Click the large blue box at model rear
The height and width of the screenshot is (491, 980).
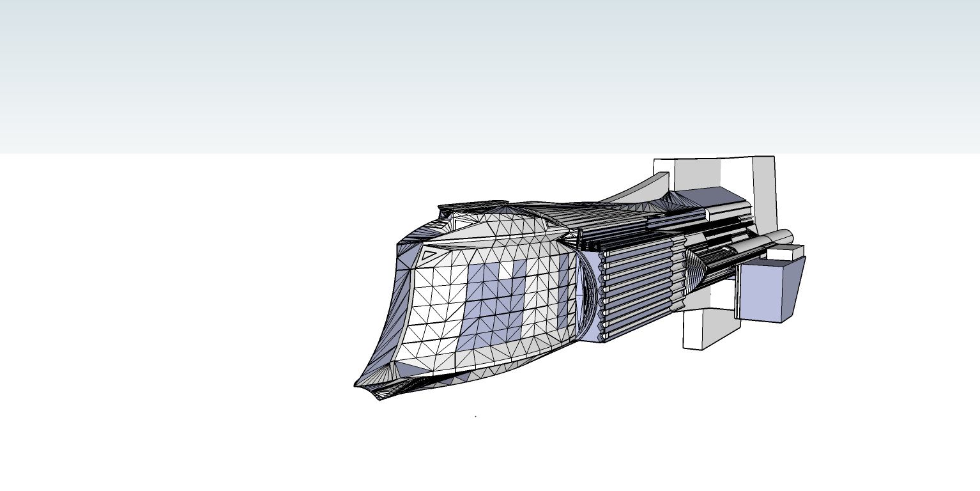pos(759,292)
